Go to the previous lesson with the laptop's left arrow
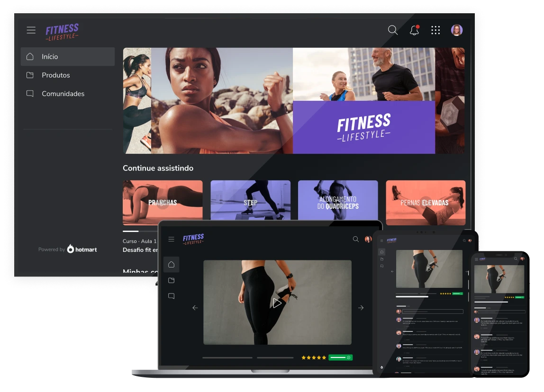 [x=195, y=308]
